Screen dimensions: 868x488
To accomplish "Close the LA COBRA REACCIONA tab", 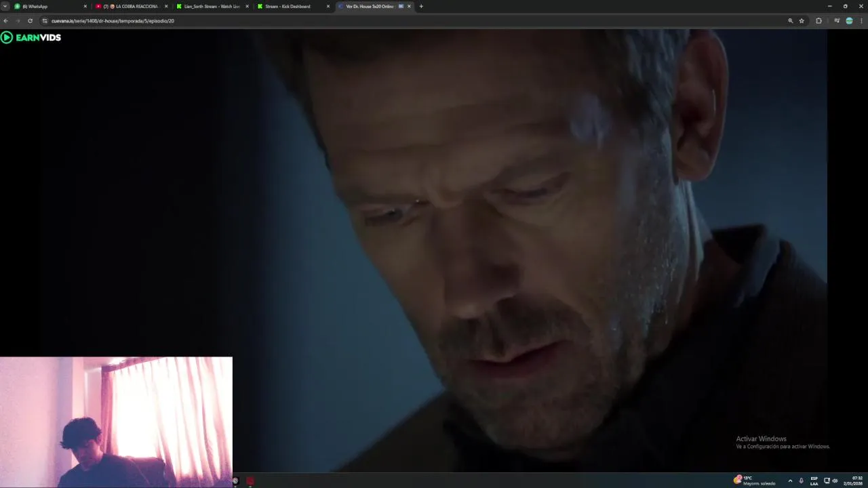I will tap(166, 6).
